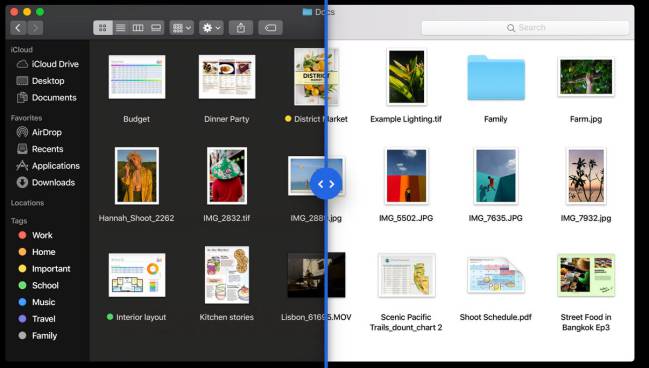Open Recents in sidebar
649x368 pixels.
pyautogui.click(x=40, y=149)
